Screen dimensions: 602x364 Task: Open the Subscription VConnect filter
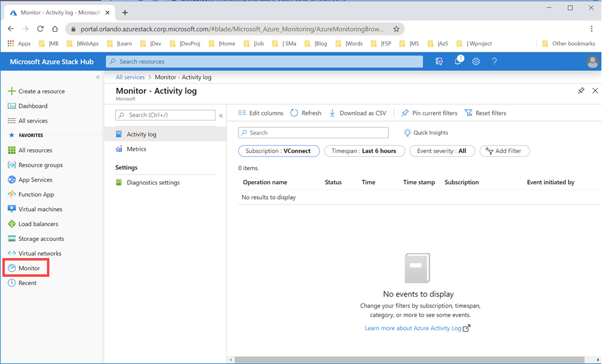coord(279,151)
